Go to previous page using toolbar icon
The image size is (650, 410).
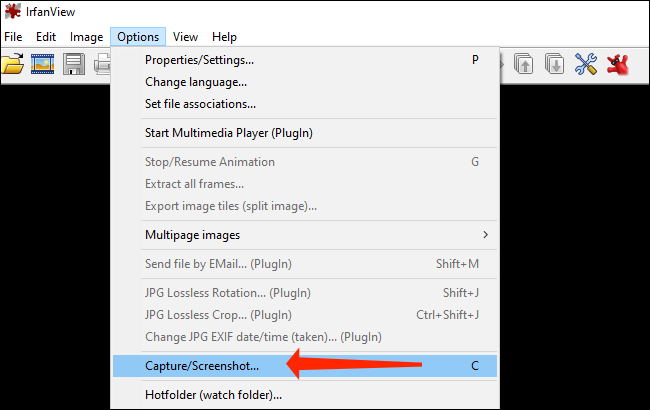[523, 65]
